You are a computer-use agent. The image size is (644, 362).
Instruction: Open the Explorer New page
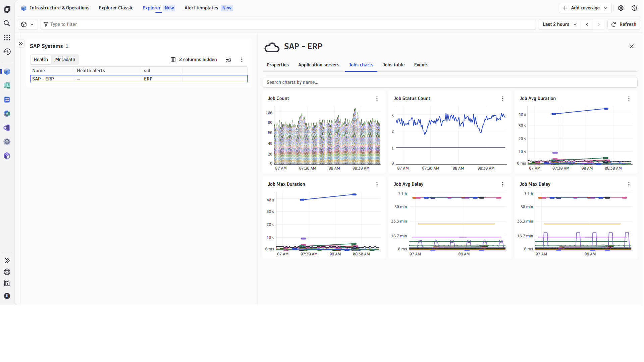tap(158, 8)
